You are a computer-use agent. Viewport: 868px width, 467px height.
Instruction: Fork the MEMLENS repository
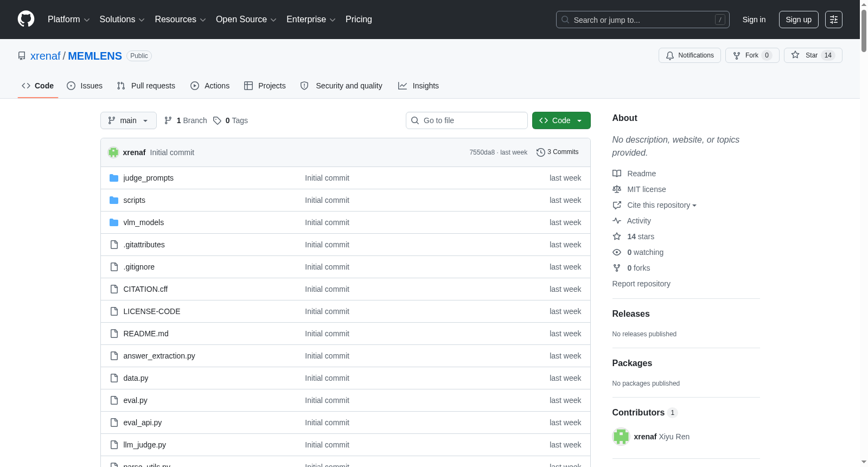pos(752,55)
